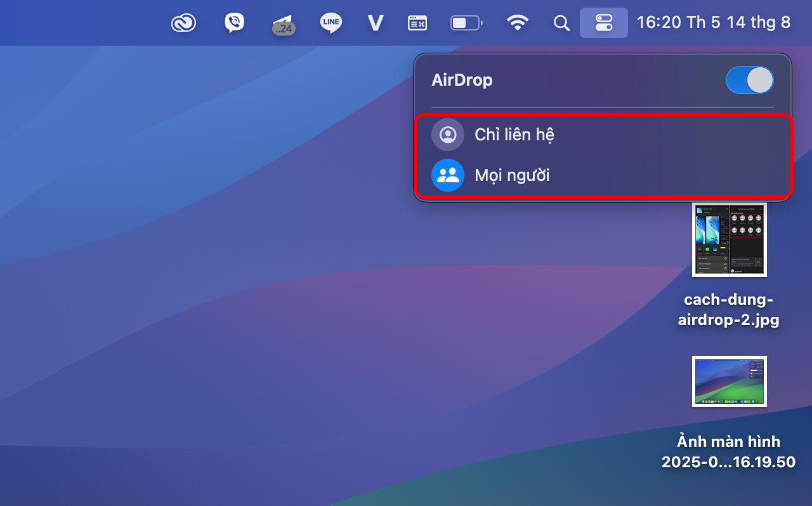Screen dimensions: 812x506
Task: Click the Viber icon in the menu bar
Action: point(234,23)
